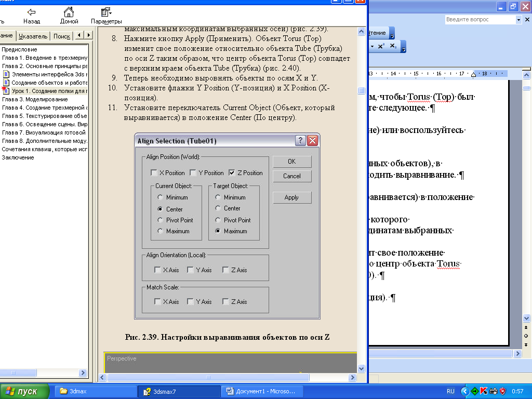Open Введите вопрос dropdown arrow
This screenshot has height=399, width=532.
tap(518, 20)
